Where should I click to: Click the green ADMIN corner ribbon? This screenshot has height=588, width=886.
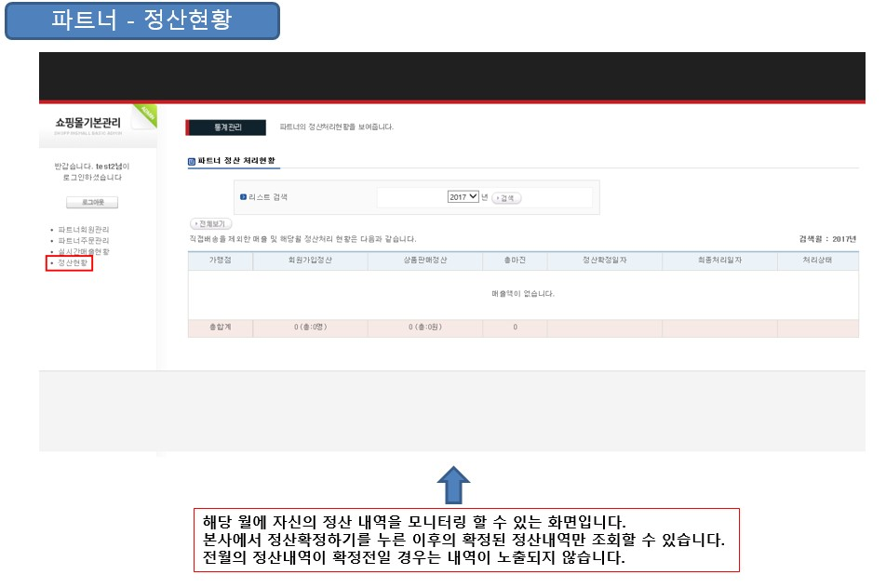[x=147, y=115]
